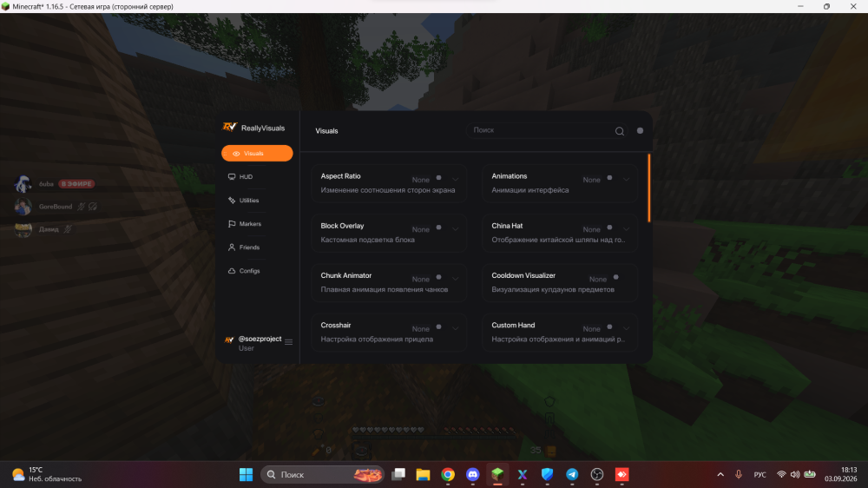Image resolution: width=868 pixels, height=488 pixels.
Task: Select the Visuals orange button
Action: pyautogui.click(x=257, y=154)
